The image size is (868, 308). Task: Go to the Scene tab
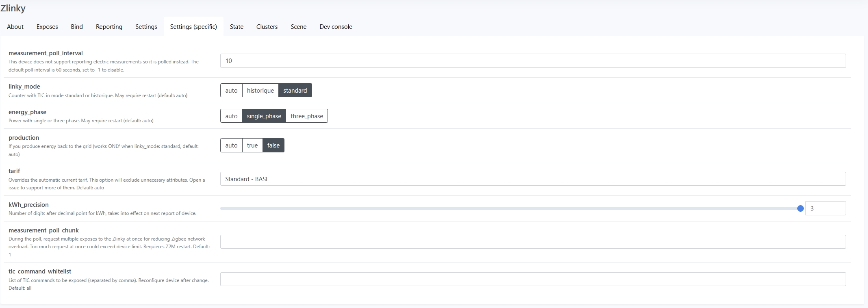[299, 27]
